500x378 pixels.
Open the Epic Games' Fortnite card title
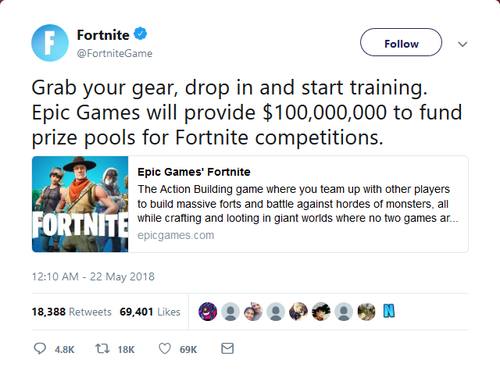pyautogui.click(x=194, y=172)
